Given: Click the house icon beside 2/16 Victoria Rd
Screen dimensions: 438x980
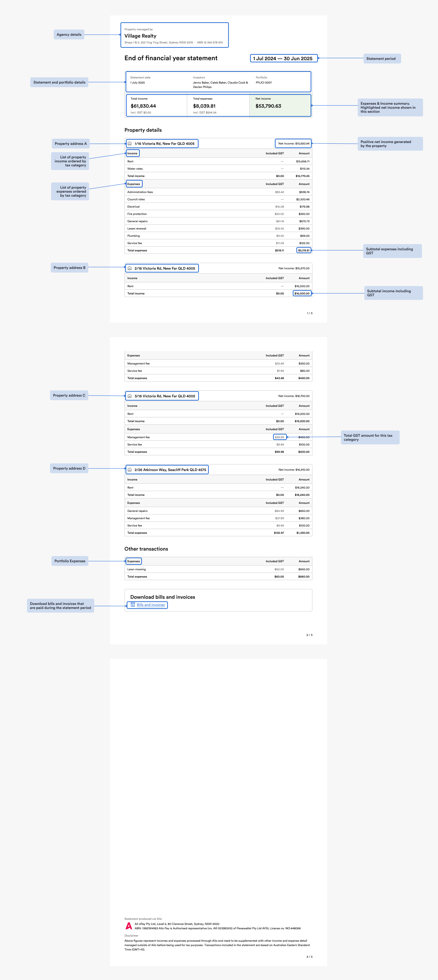Looking at the screenshot, I should (x=129, y=268).
